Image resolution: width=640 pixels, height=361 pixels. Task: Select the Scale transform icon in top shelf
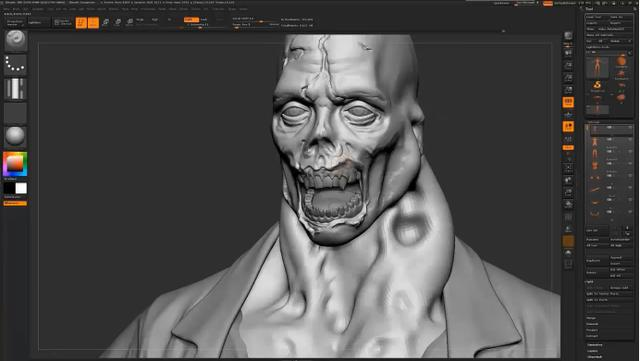pyautogui.click(x=118, y=22)
